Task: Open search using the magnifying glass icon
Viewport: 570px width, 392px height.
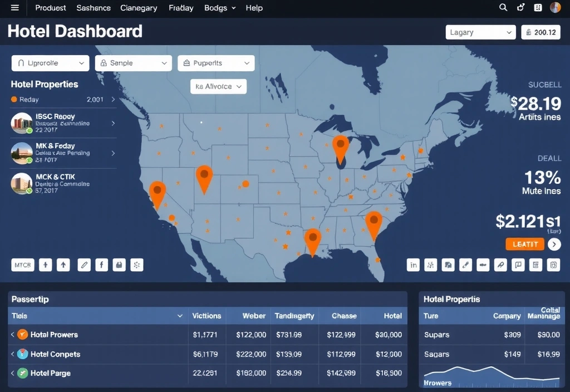Action: 503,8
